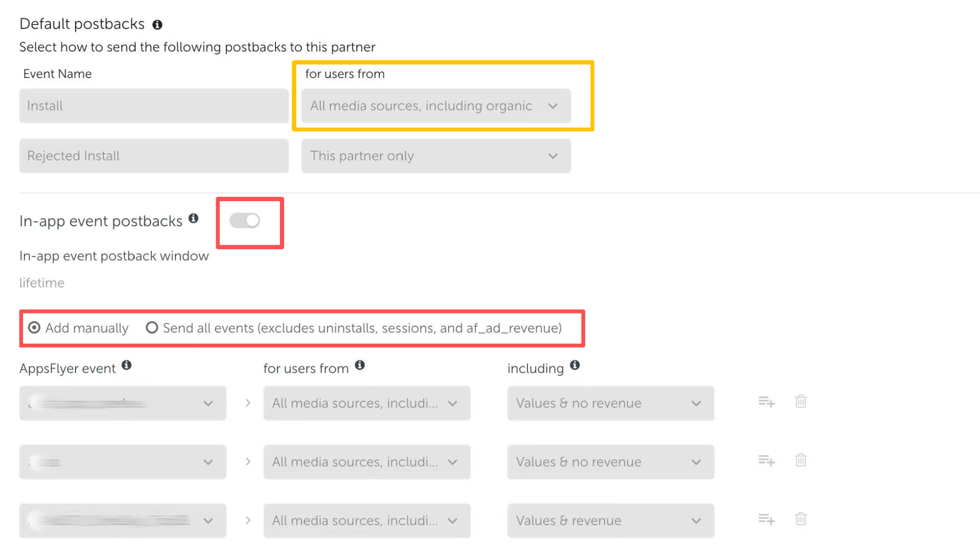Open first AppsFlyer event name dropdown

(x=123, y=403)
